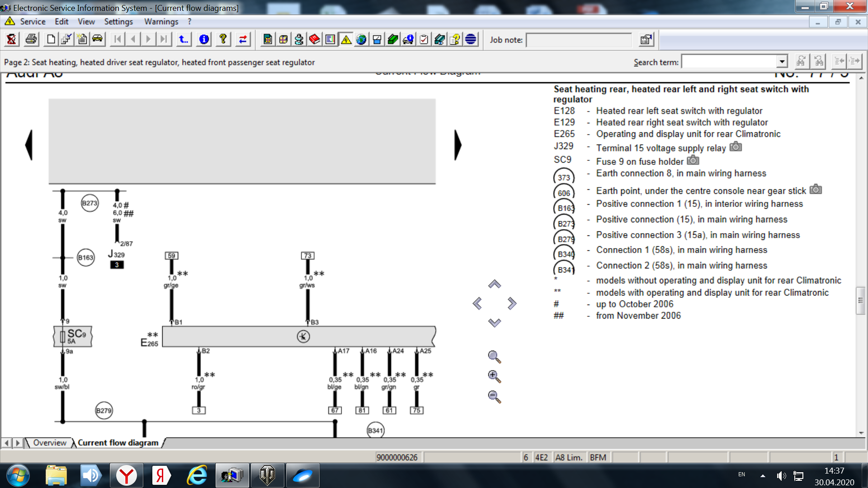
Task: Click the yellow car vehicle icon
Action: point(97,40)
